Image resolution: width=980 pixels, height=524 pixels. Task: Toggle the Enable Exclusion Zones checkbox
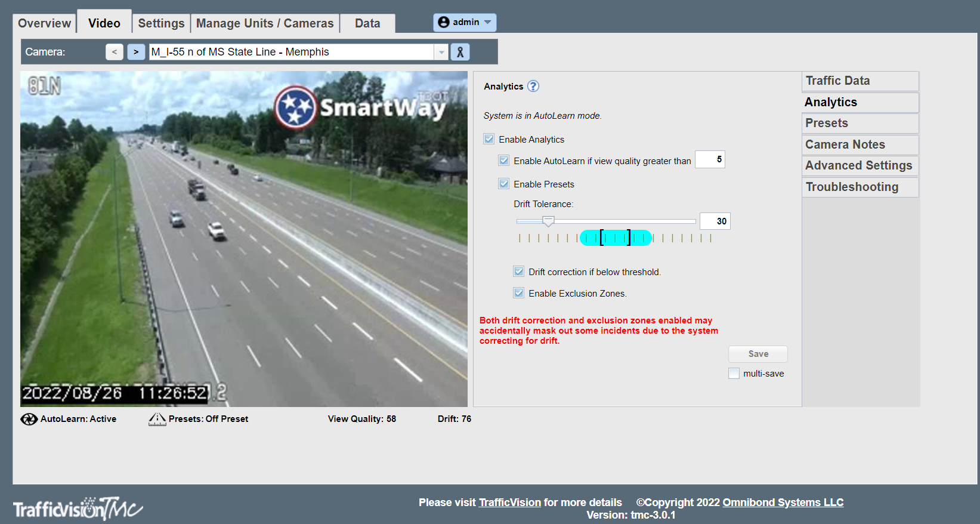[519, 293]
